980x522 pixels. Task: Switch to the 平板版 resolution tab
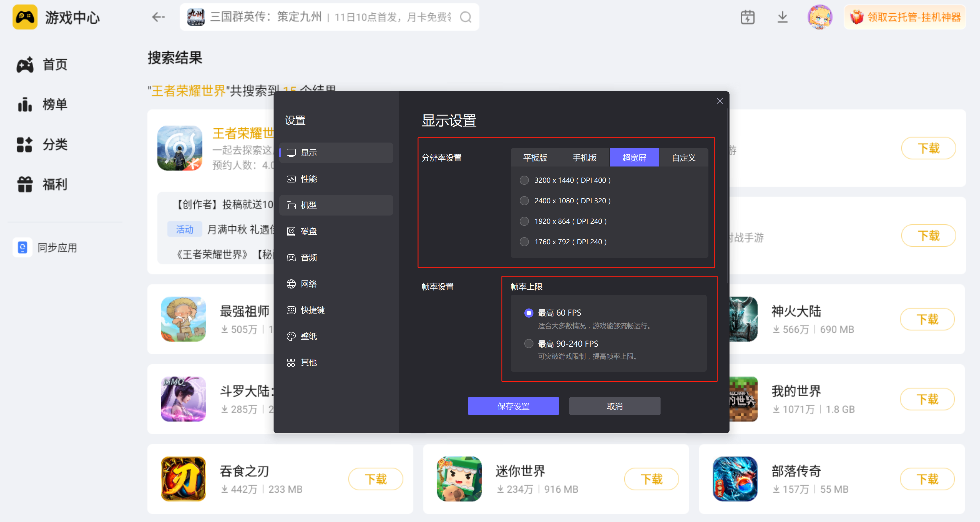535,157
